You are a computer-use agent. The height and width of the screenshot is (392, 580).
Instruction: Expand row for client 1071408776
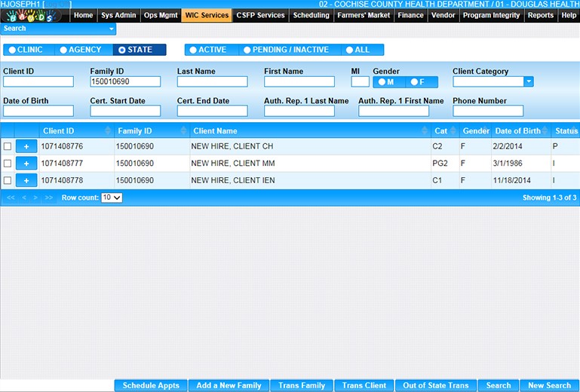[x=26, y=146]
